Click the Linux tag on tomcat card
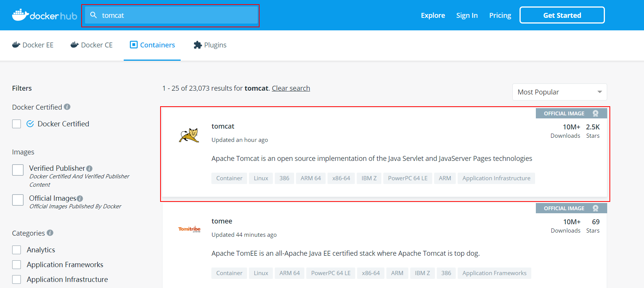Viewport: 644px width, 288px height. coord(261,178)
